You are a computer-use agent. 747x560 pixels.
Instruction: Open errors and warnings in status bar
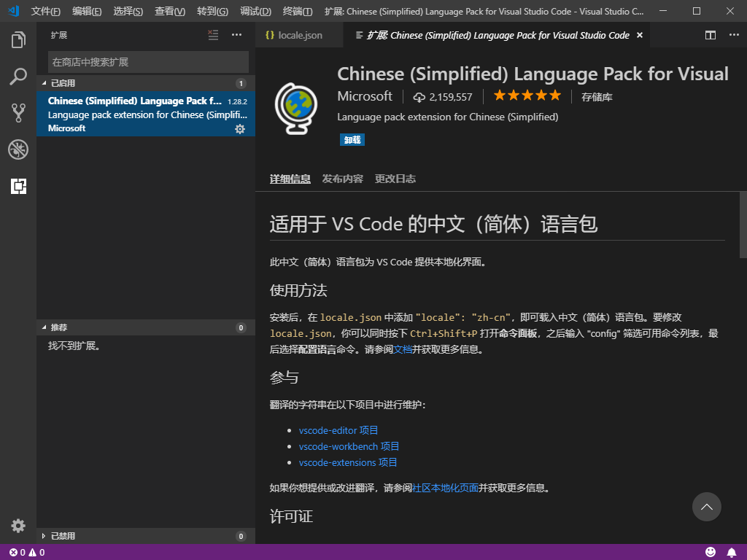pos(27,553)
